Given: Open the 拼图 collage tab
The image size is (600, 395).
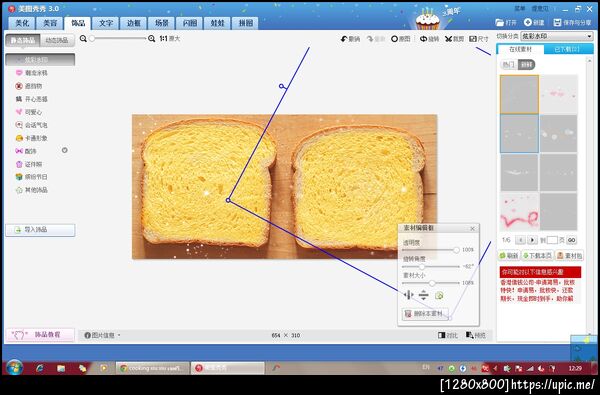Looking at the screenshot, I should [245, 23].
